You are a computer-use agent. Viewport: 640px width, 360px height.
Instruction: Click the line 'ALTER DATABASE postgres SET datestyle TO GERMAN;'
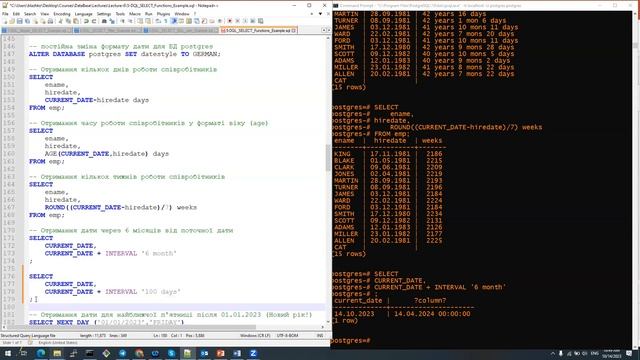(124, 54)
